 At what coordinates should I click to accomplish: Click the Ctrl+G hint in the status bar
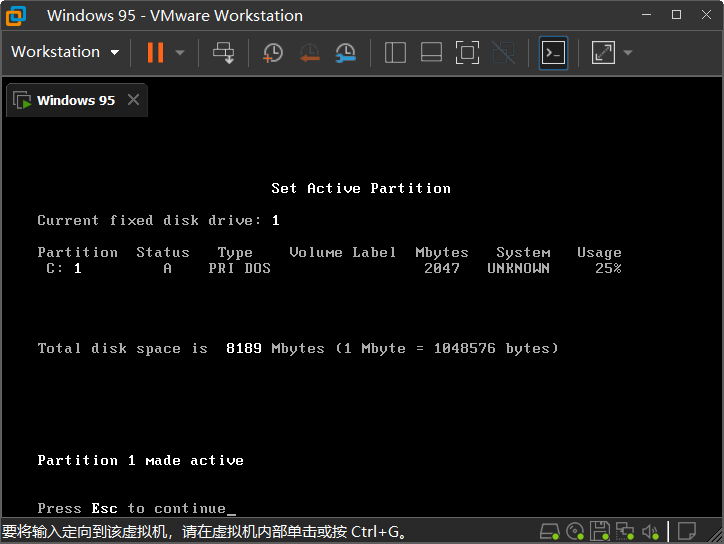[375, 532]
